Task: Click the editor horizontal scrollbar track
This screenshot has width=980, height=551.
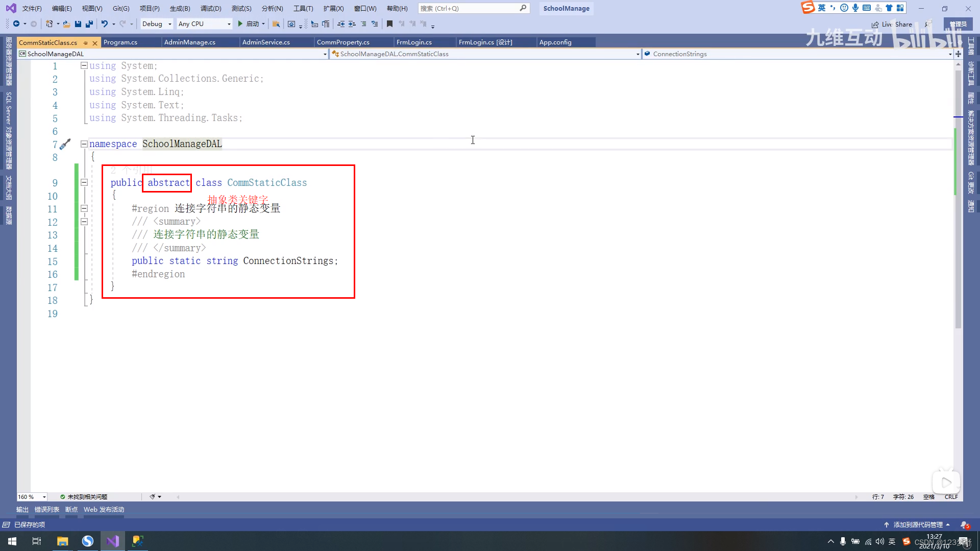Action: coord(517,497)
